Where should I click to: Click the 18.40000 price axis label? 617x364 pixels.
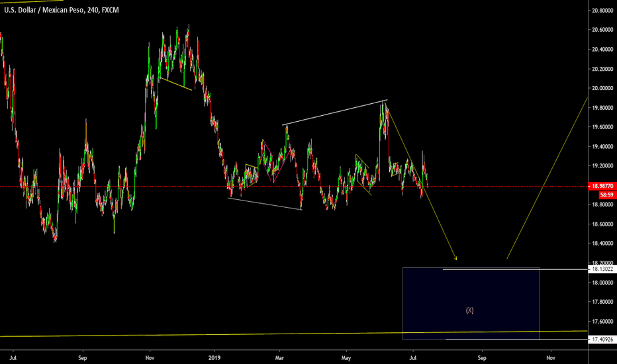[602, 244]
